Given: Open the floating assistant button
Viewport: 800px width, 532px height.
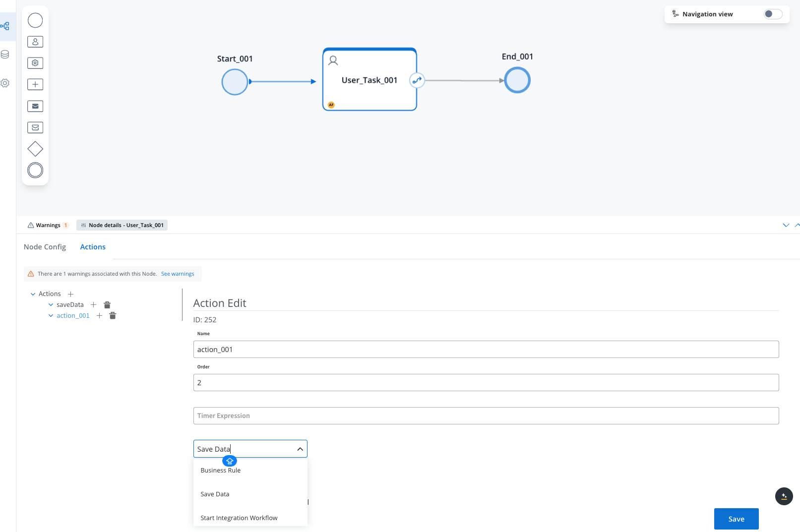Looking at the screenshot, I should [784, 496].
